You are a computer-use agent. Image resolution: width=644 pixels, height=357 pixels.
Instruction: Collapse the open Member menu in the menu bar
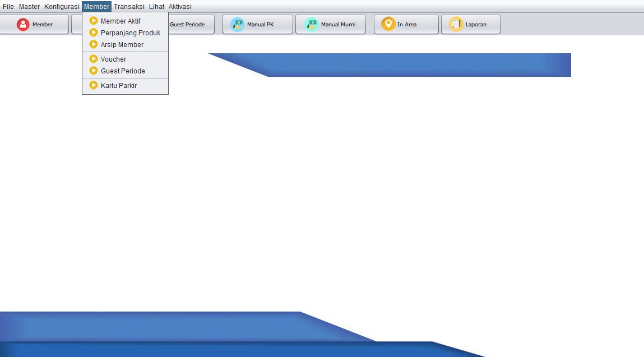pyautogui.click(x=96, y=7)
